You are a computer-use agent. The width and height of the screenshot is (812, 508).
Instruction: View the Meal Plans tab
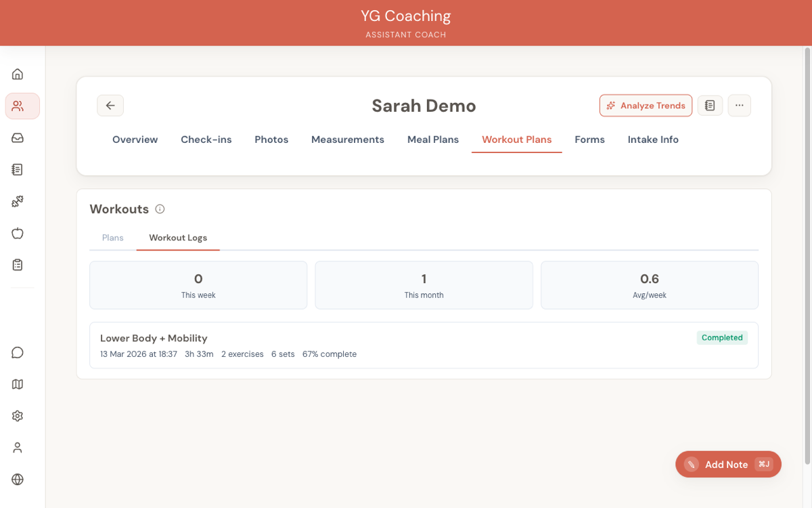[433, 140]
